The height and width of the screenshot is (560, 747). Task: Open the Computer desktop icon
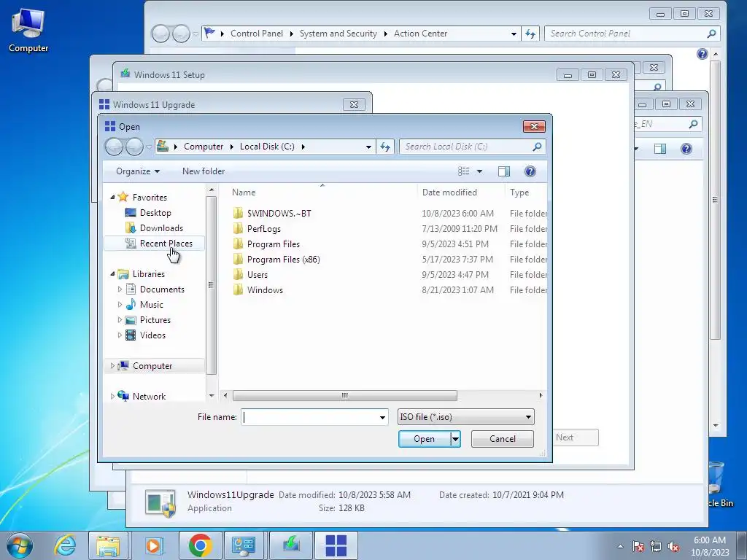(28, 29)
